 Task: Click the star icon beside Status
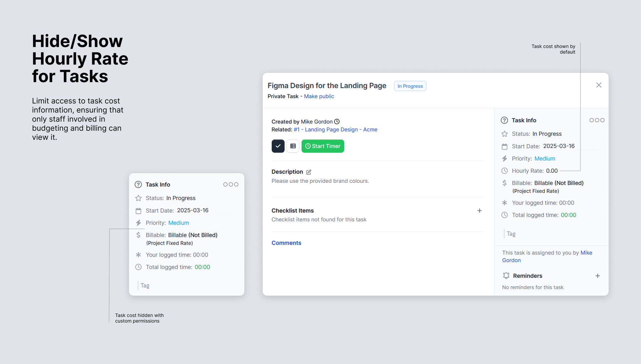[x=505, y=134]
